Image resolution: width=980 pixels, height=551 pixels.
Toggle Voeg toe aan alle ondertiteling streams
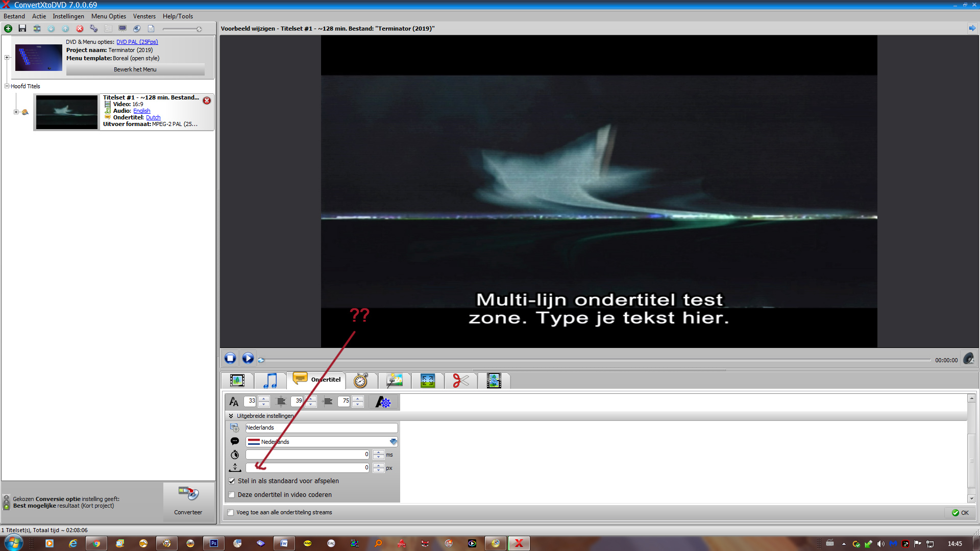click(x=231, y=512)
